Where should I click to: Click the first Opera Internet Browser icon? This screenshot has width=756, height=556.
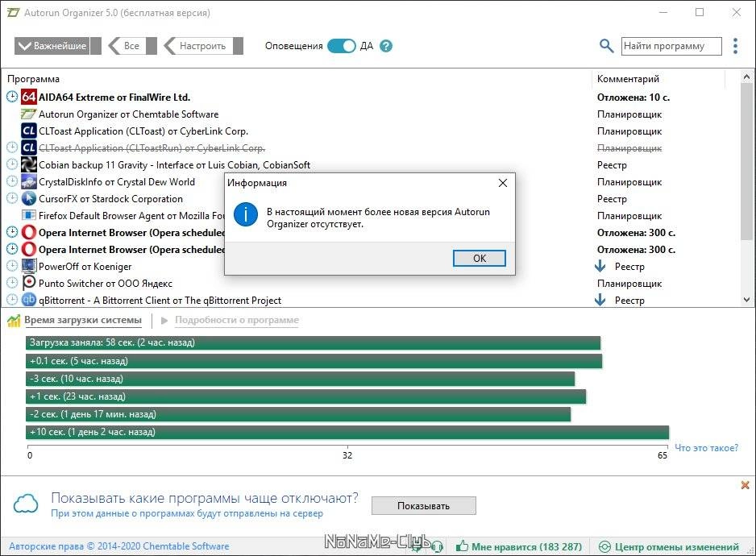pos(28,232)
